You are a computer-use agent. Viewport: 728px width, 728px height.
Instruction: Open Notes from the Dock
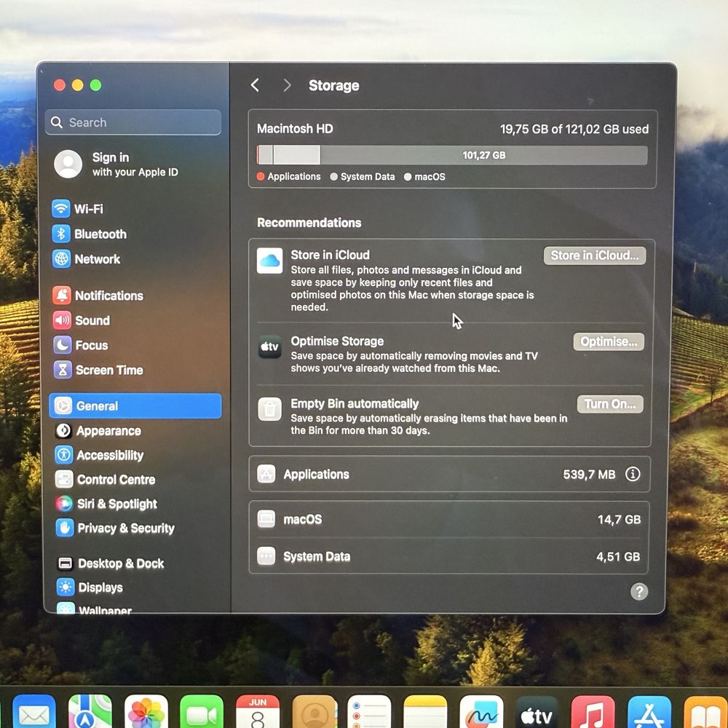[x=425, y=713]
